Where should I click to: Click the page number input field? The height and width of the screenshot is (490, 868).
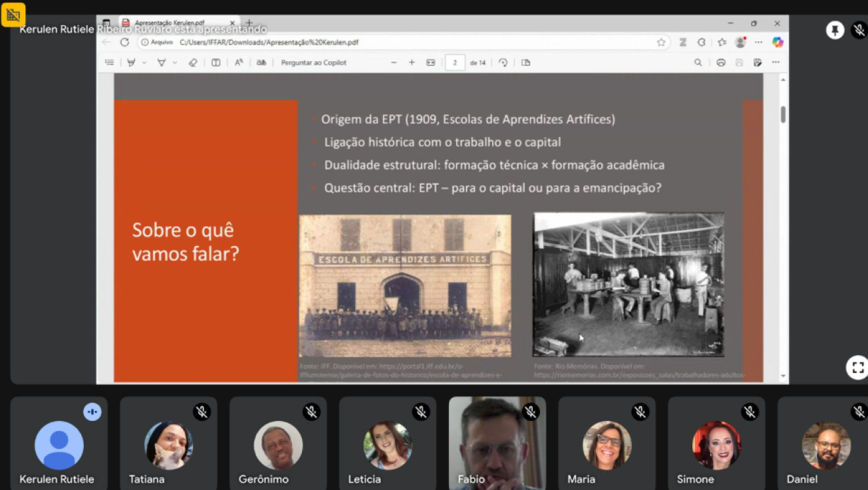click(x=455, y=62)
